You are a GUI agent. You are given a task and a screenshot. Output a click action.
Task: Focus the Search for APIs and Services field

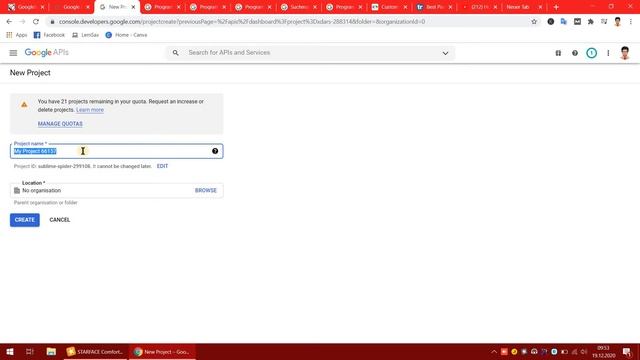coord(310,53)
